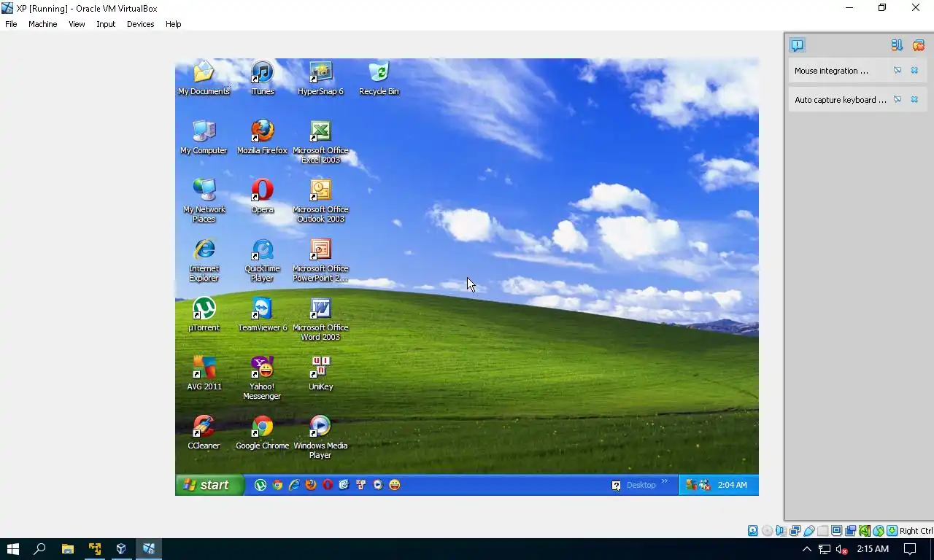Select the AVG 2011 desktop icon
This screenshot has width=934, height=560.
(204, 373)
